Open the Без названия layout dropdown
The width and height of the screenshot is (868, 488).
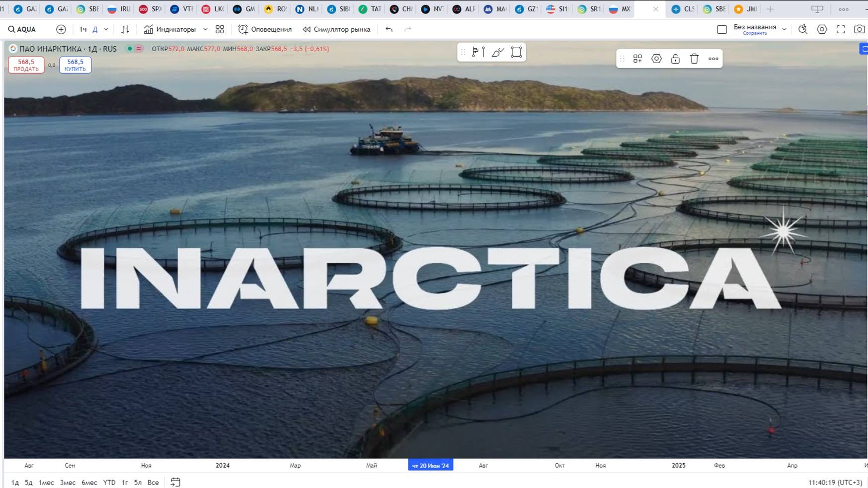784,29
